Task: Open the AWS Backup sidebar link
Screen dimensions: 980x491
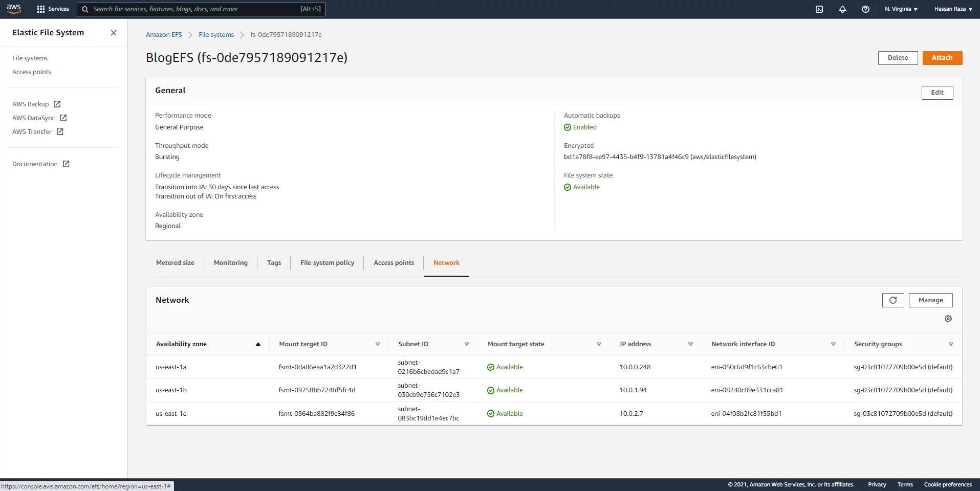Action: (31, 104)
